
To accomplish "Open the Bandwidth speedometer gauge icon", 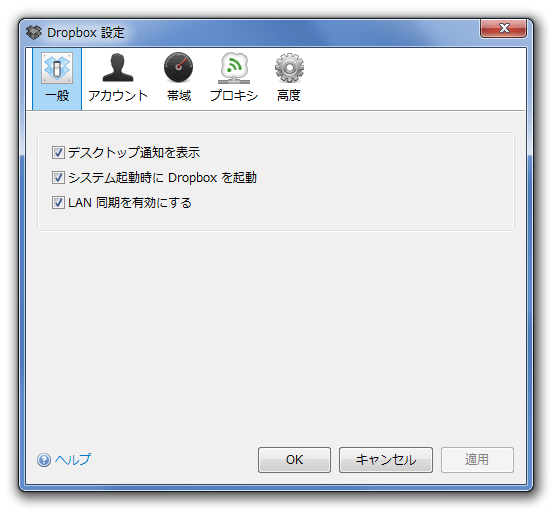I will pos(178,67).
